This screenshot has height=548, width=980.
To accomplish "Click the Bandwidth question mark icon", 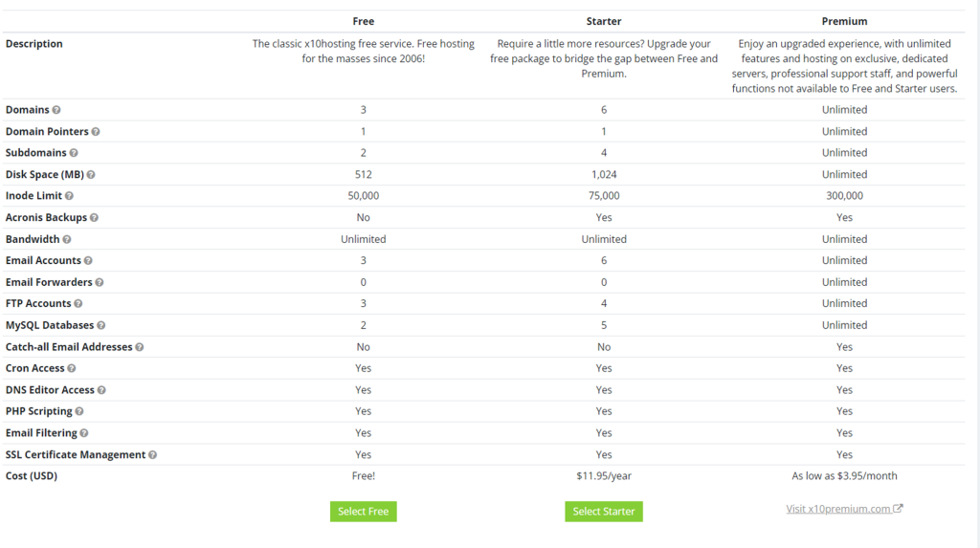I will (67, 239).
